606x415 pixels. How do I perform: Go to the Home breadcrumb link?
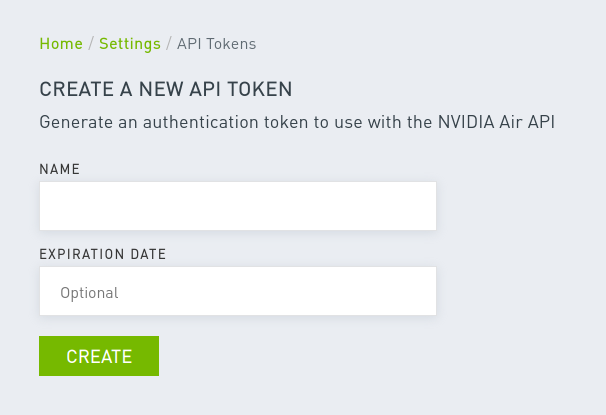point(60,44)
